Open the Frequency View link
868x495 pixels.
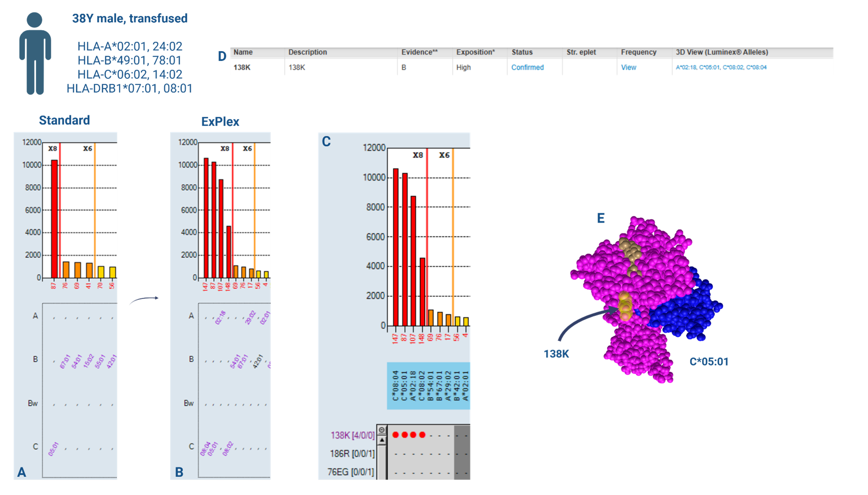[x=628, y=68]
